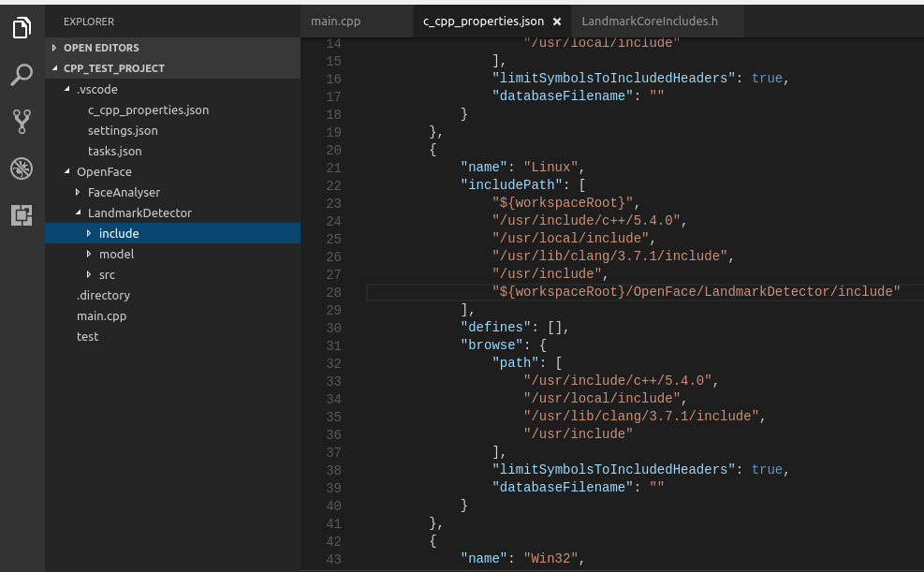
Task: Open the Explorer view icon
Action: coord(22,28)
